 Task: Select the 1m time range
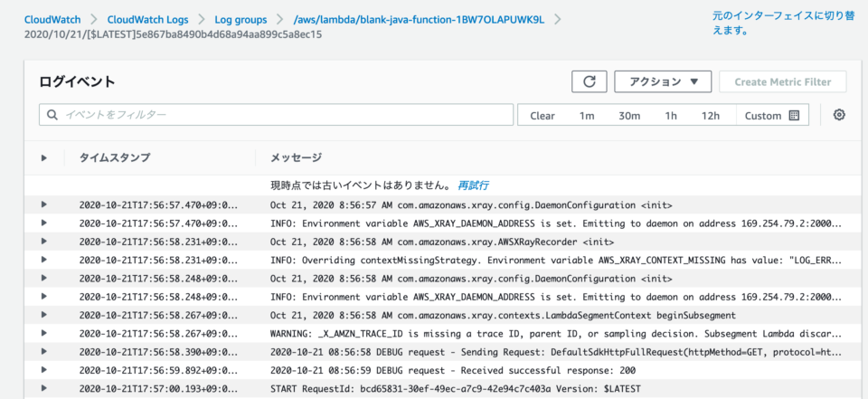click(587, 116)
